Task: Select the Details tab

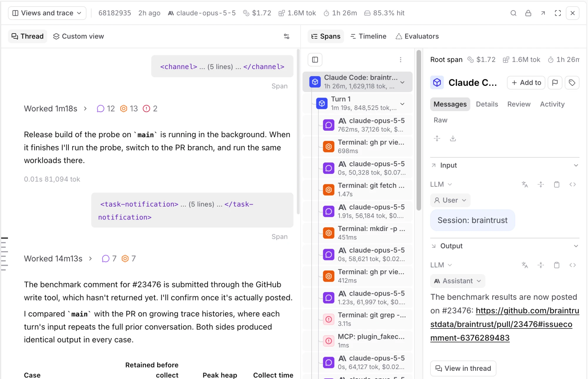Action: point(487,104)
